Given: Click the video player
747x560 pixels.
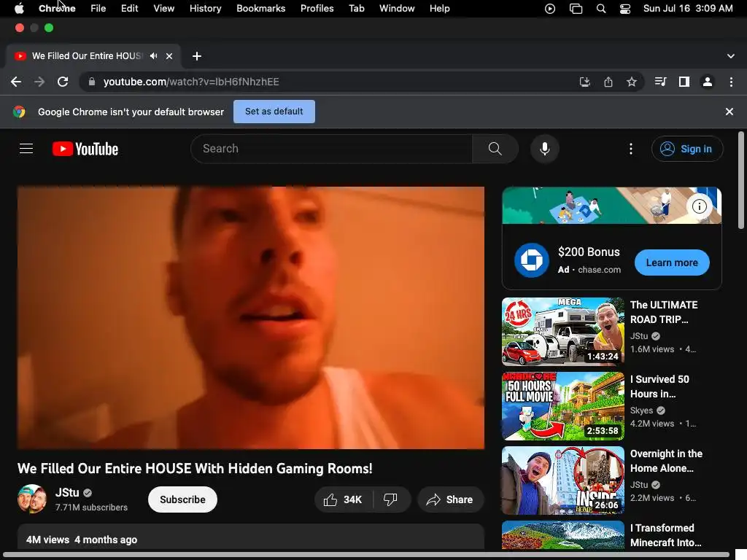Looking at the screenshot, I should click(x=251, y=318).
